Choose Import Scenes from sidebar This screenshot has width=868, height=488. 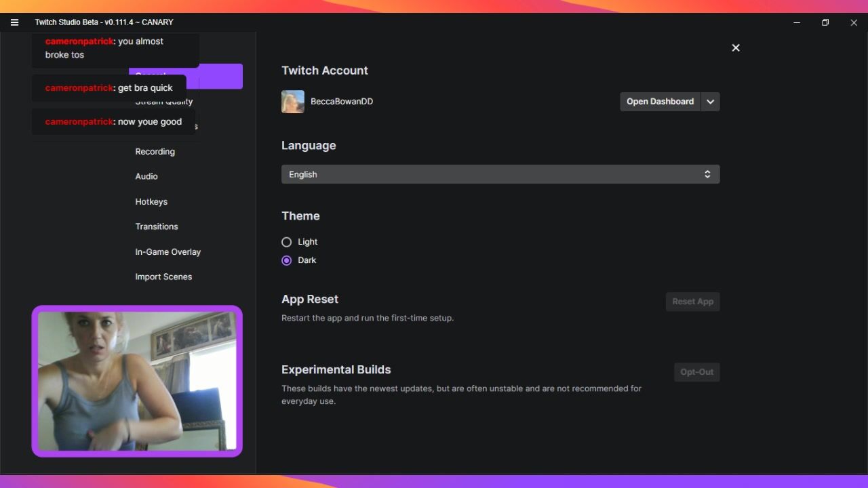point(163,277)
